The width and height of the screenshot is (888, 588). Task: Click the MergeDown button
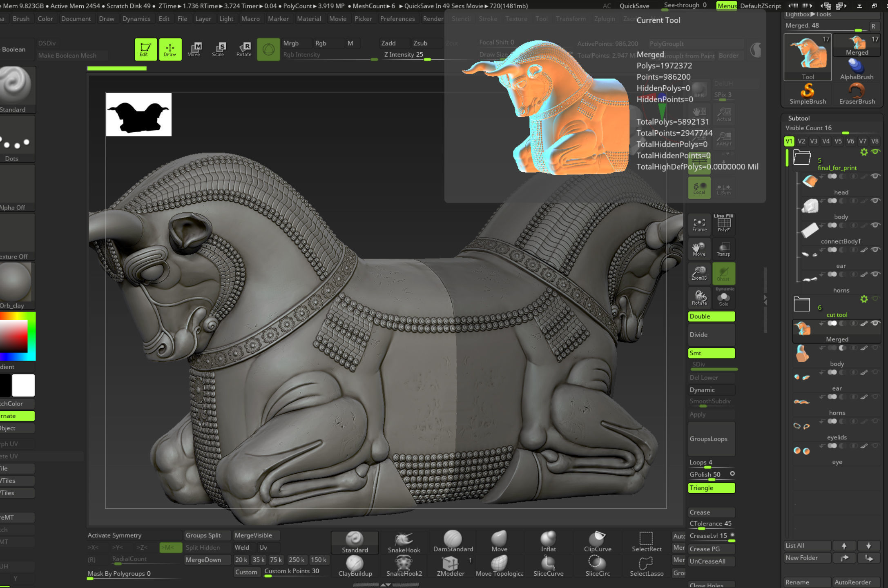click(207, 560)
